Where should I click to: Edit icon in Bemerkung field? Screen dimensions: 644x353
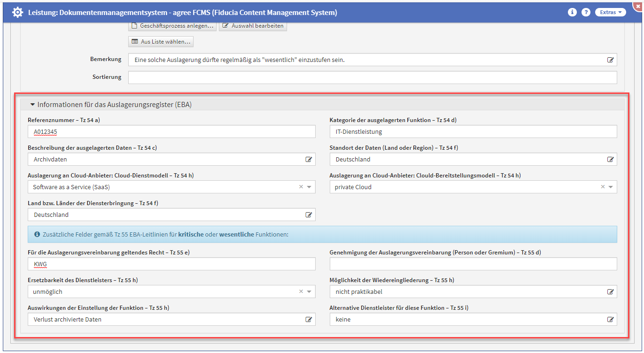(x=610, y=60)
